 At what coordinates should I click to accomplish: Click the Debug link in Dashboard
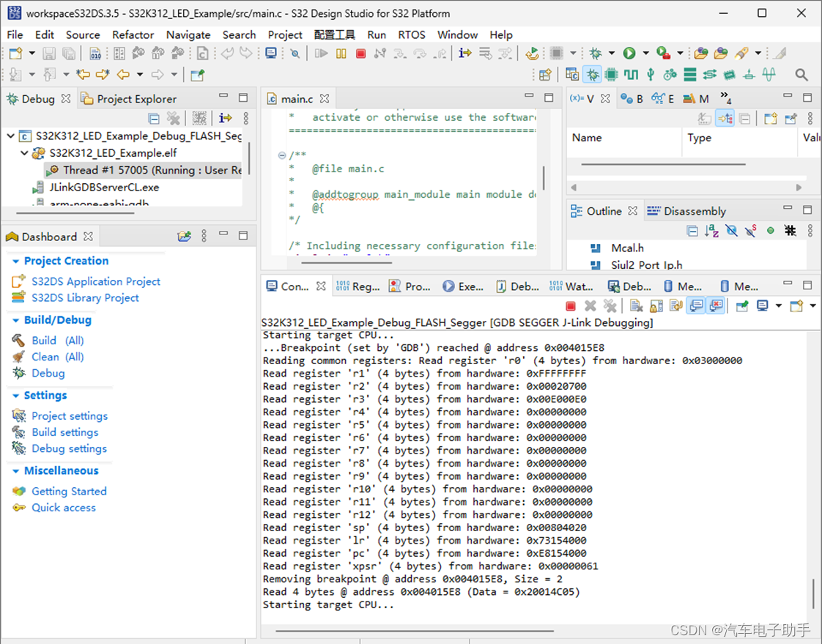tap(48, 374)
